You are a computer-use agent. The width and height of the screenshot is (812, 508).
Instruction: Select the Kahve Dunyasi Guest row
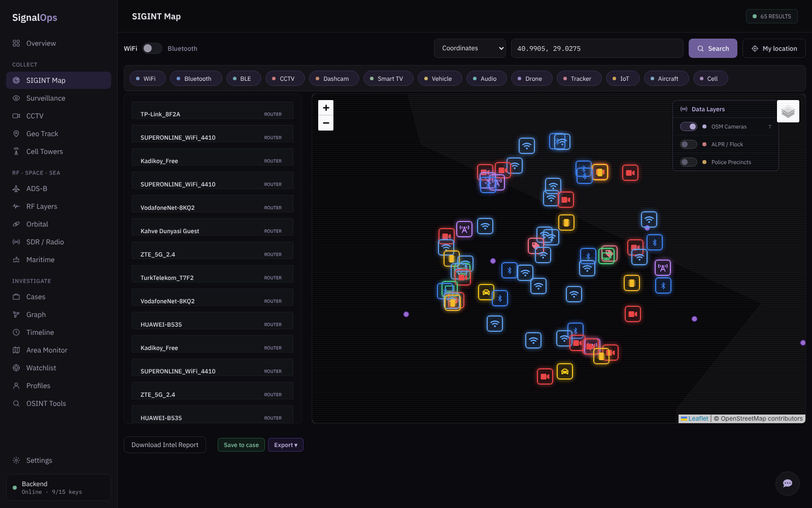click(213, 228)
